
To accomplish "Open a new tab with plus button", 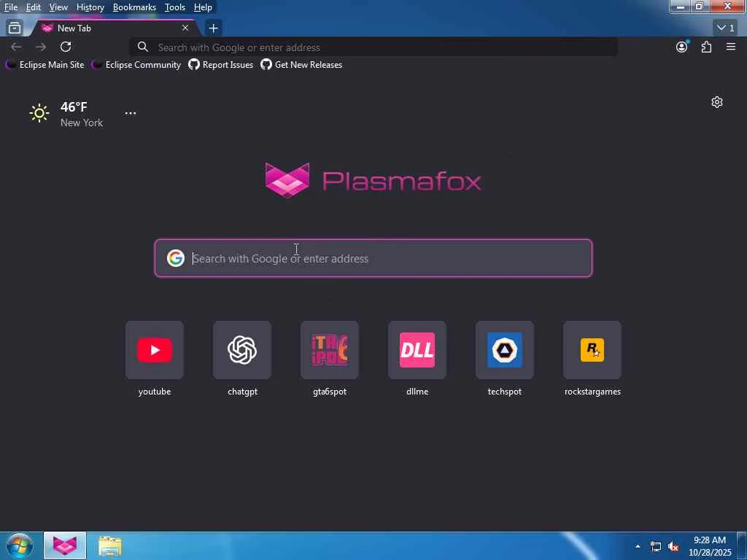I will click(214, 28).
